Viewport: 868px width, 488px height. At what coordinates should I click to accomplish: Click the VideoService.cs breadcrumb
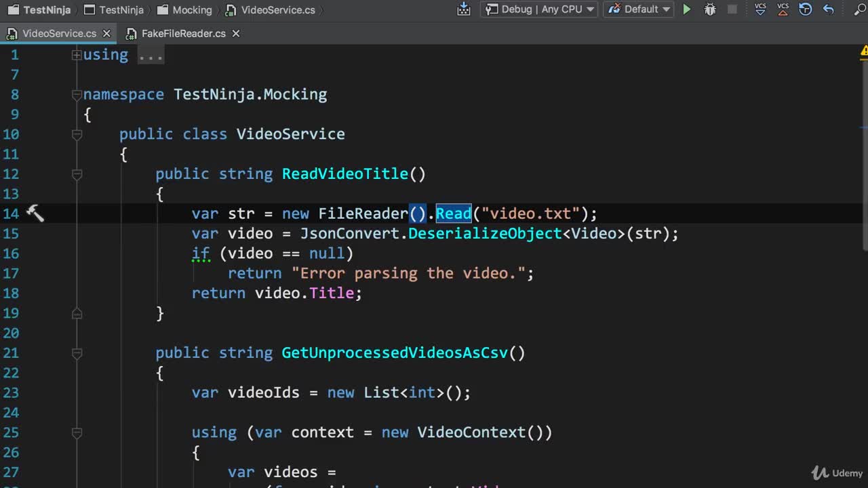click(x=270, y=9)
